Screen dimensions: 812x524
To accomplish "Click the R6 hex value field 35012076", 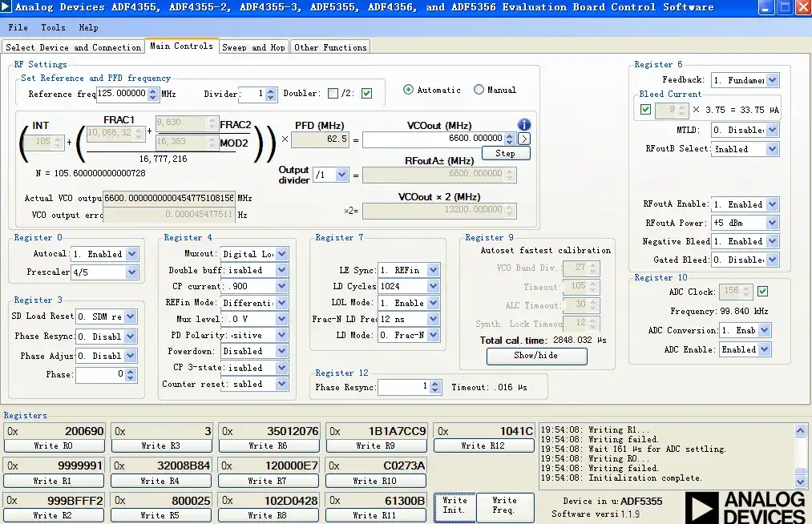I will 269,431.
